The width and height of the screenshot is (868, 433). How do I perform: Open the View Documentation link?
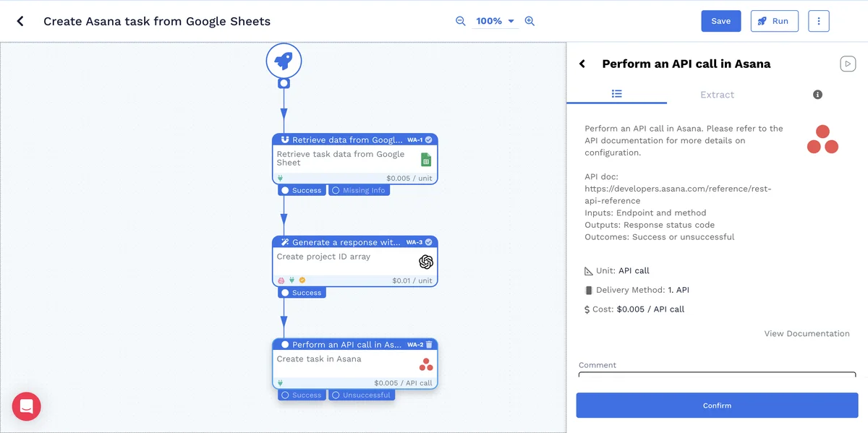pos(807,333)
